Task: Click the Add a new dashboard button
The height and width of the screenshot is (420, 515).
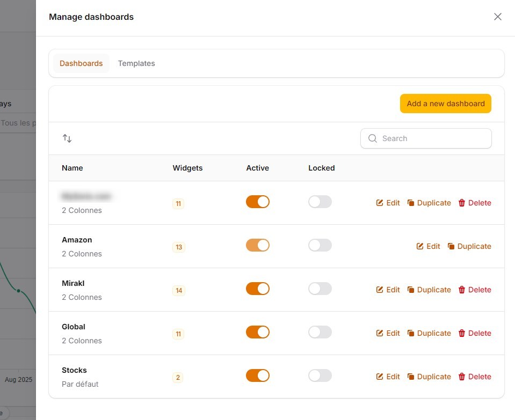Action: click(445, 104)
